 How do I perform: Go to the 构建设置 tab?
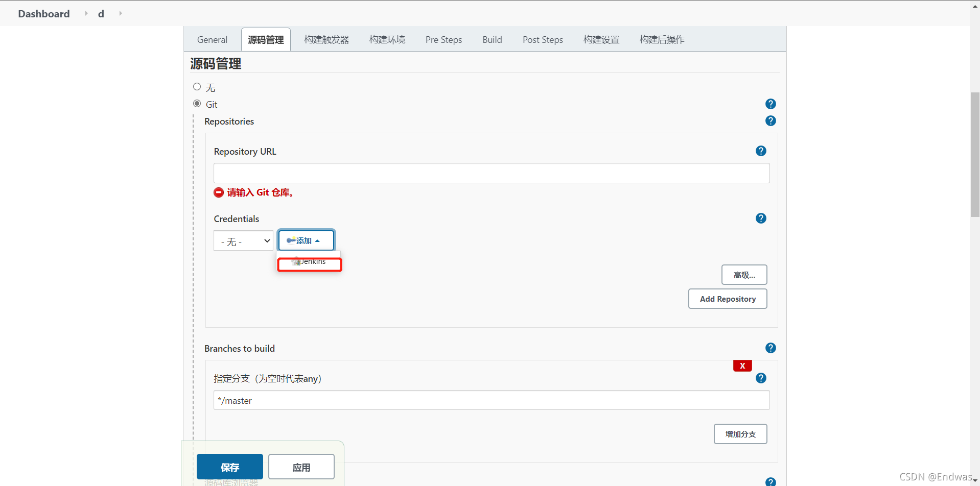601,40
